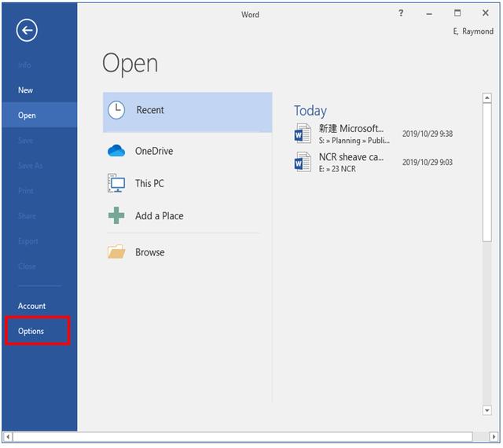Click horizontal scrollbar left arrow
This screenshot has width=503, height=448.
[8, 436]
